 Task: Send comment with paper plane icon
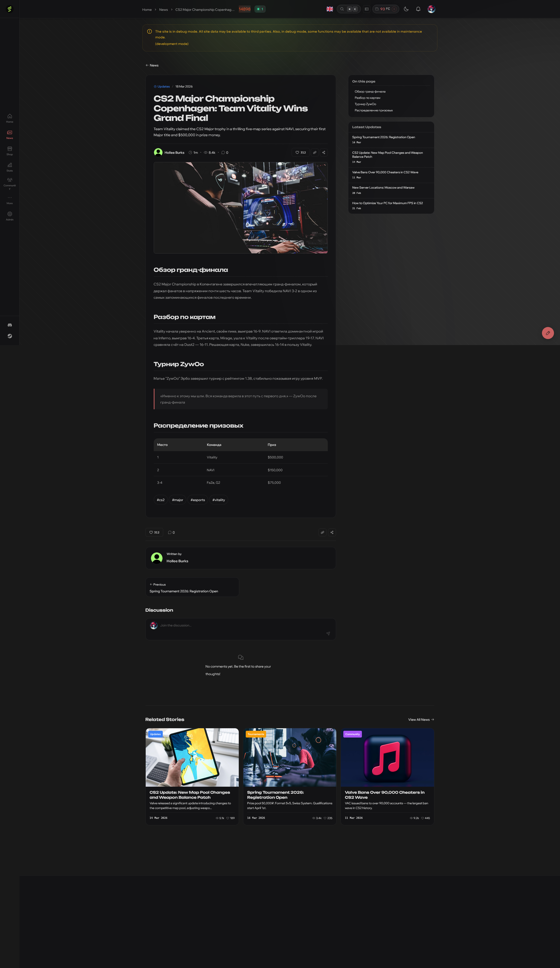click(328, 633)
